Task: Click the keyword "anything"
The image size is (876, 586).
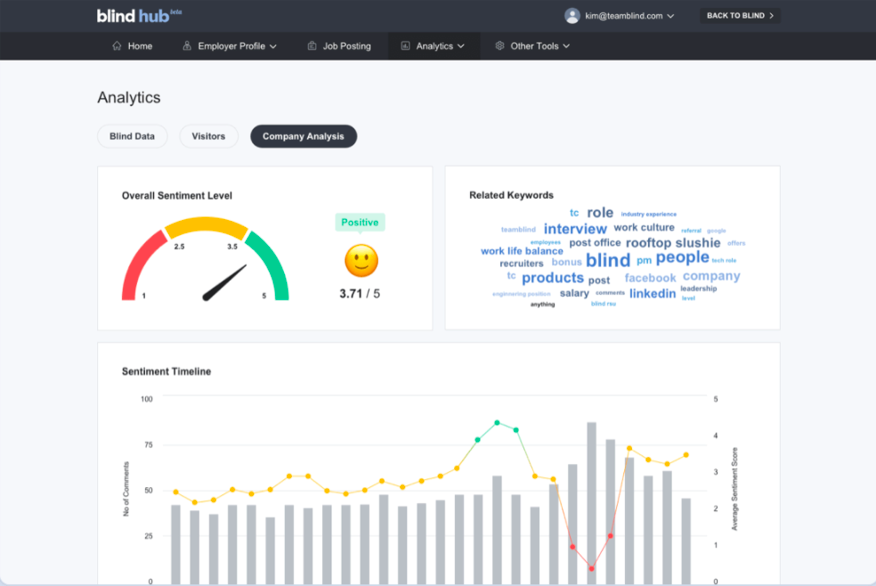Action: click(x=542, y=304)
